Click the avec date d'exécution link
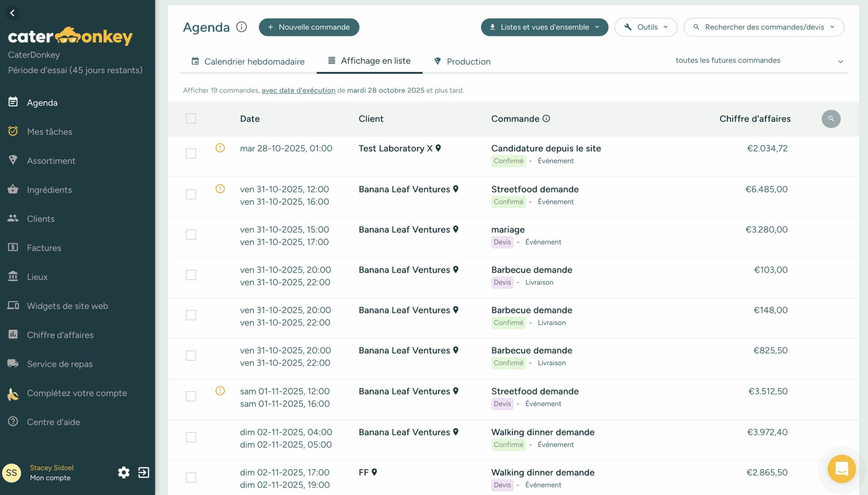The image size is (868, 495). (x=298, y=90)
